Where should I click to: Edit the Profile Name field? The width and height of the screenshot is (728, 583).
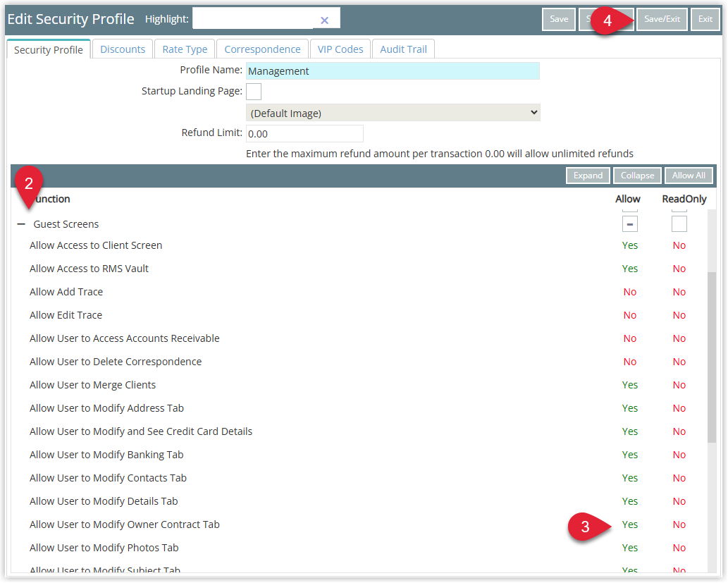(393, 71)
